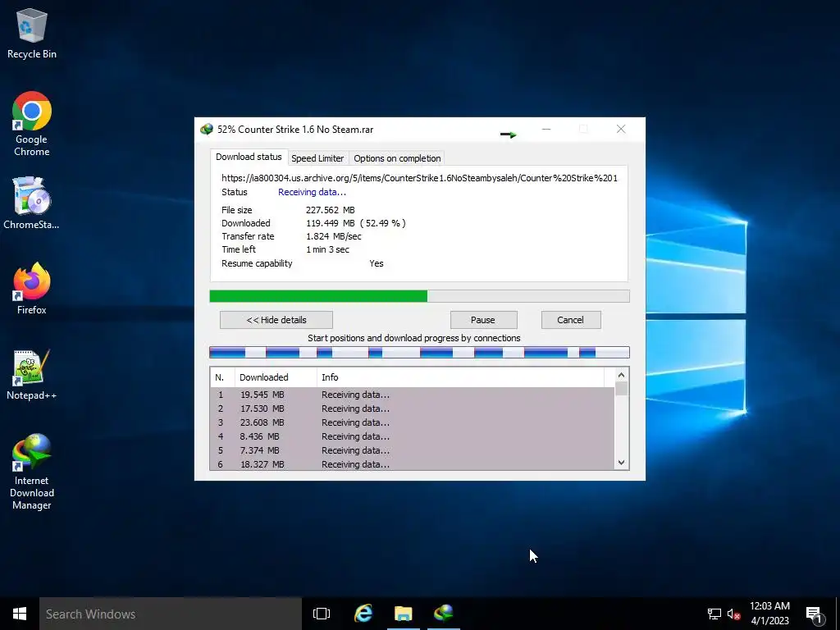Viewport: 840px width, 630px height.
Task: Select the Internet Download Manager desktop icon
Action: coord(32,472)
